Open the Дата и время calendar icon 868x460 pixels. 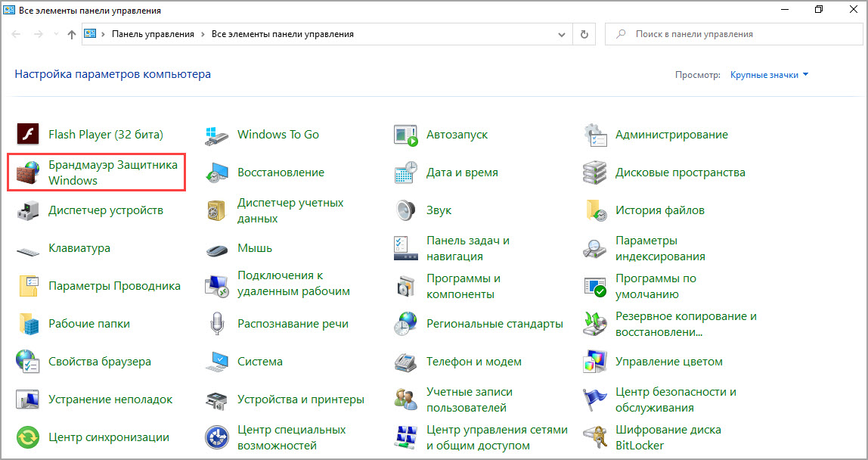pyautogui.click(x=406, y=172)
